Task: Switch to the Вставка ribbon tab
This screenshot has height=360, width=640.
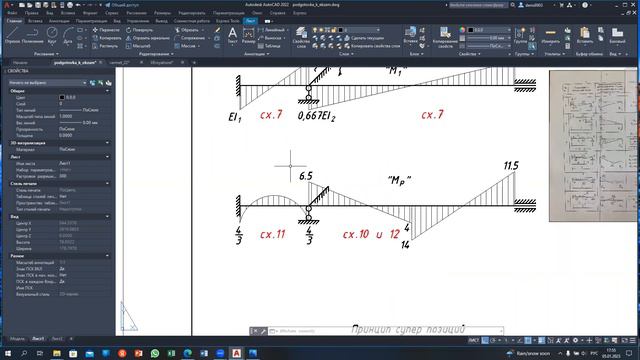Action: point(35,21)
